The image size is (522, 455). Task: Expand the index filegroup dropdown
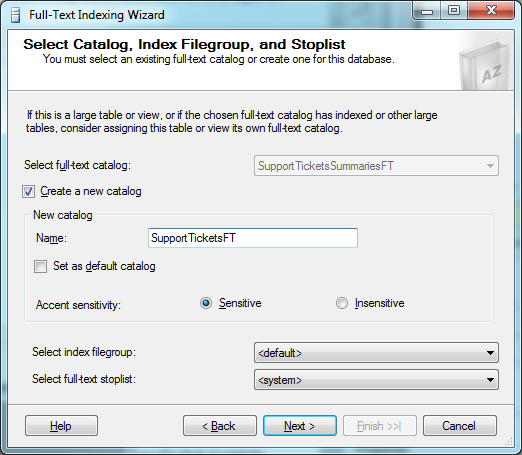(x=376, y=353)
